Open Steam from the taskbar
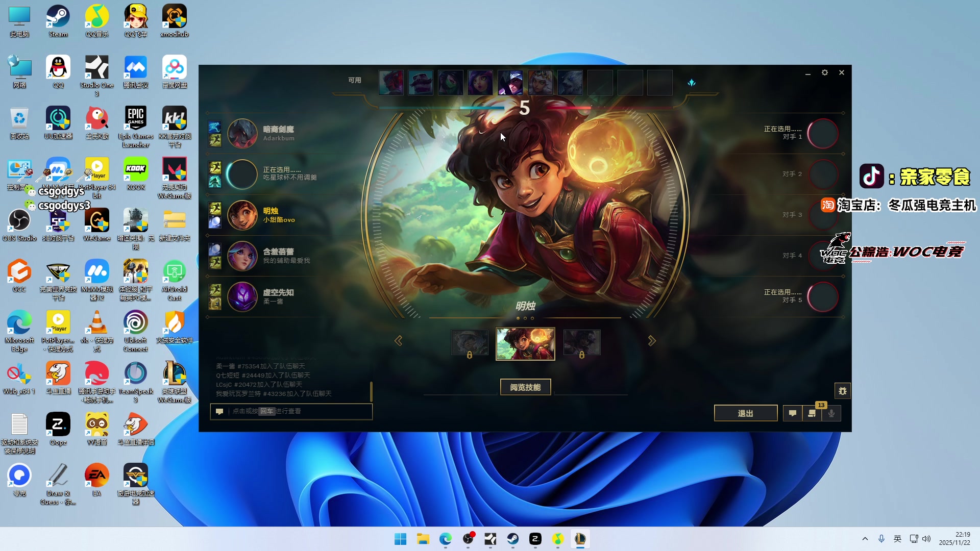The width and height of the screenshot is (980, 551). coord(513,539)
